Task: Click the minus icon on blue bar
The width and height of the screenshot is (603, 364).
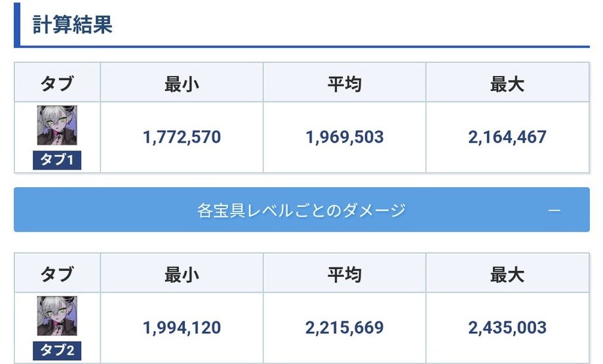Action: [x=554, y=210]
